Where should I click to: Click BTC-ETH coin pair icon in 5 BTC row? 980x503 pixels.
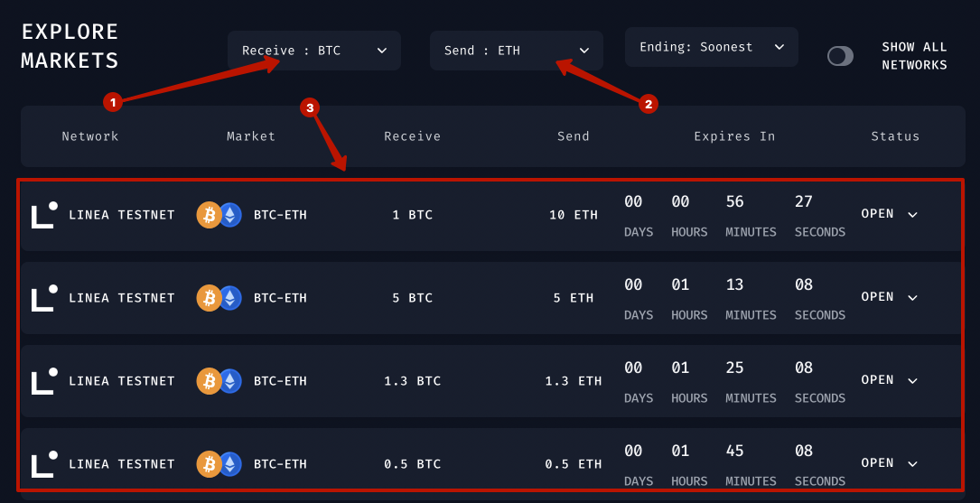tap(219, 298)
